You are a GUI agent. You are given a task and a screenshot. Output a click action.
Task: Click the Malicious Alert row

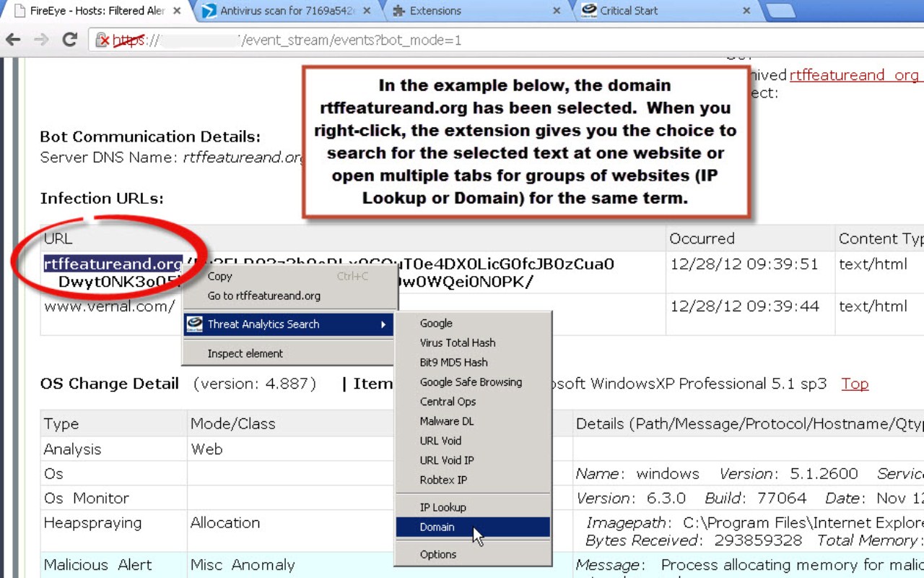[482, 565]
